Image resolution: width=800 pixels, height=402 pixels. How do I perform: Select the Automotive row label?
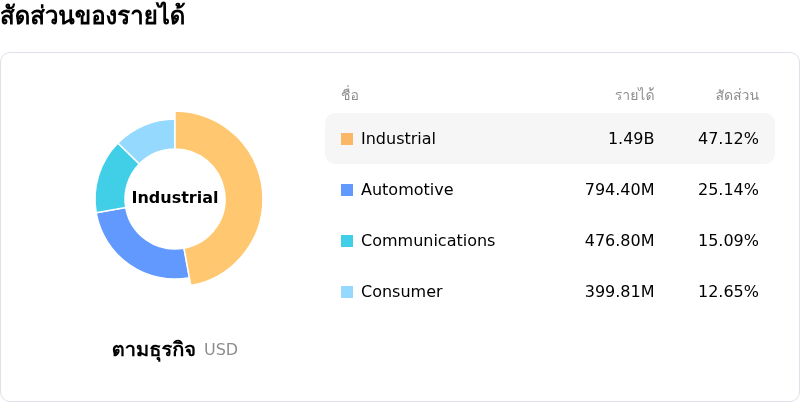pyautogui.click(x=407, y=190)
